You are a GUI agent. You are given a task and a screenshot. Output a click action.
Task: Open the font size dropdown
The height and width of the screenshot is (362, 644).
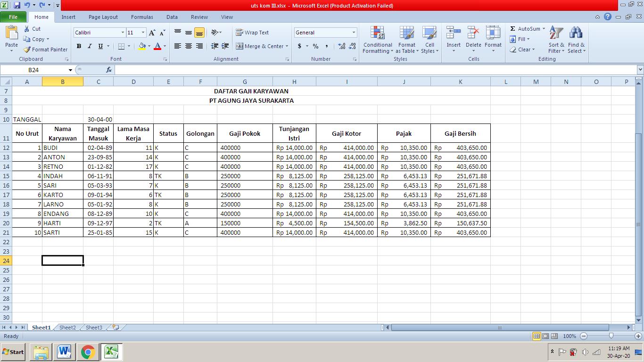[x=143, y=33]
